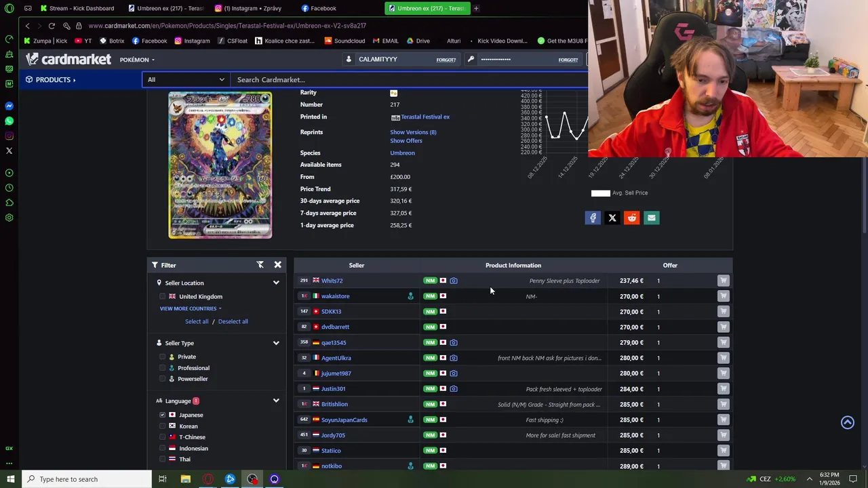Viewport: 868px width, 488px height.
Task: View the camera icon for AgentUlkra offer
Action: [454, 358]
